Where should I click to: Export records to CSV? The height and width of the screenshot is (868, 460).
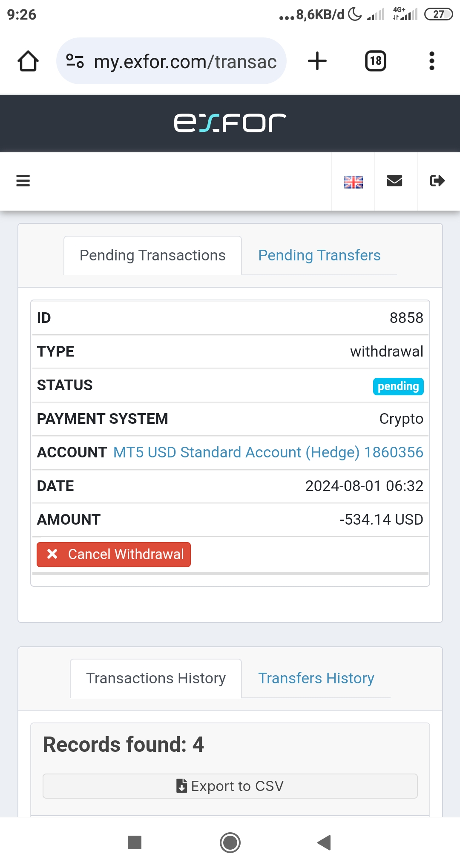coord(230,786)
